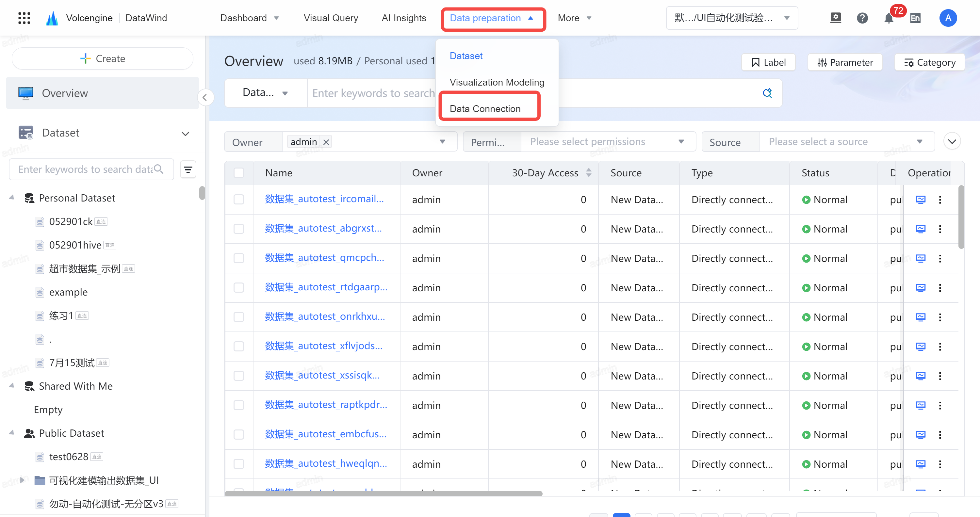Collapse the Shared With Me tree node
This screenshot has width=980, height=517.
[x=11, y=385]
